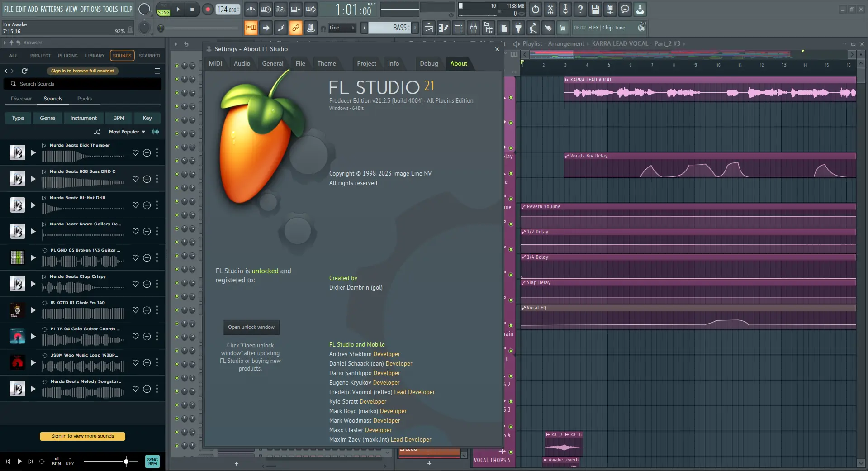The width and height of the screenshot is (868, 471).
Task: Select the PLUGINS browser tab
Action: (68, 56)
